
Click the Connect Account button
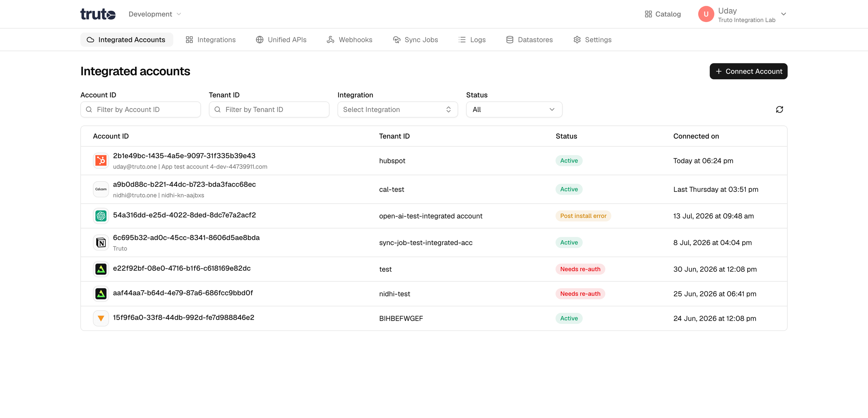click(x=748, y=71)
